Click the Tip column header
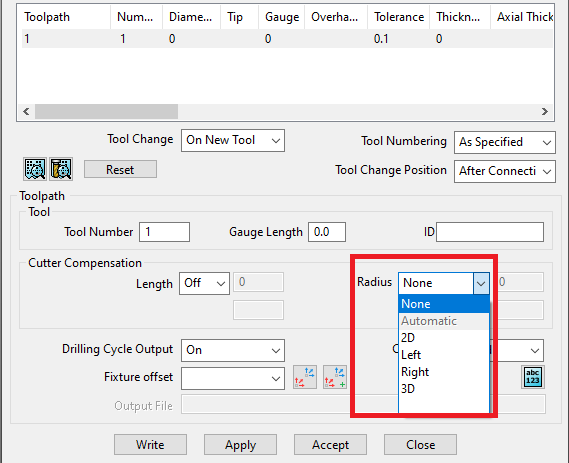 [x=240, y=17]
